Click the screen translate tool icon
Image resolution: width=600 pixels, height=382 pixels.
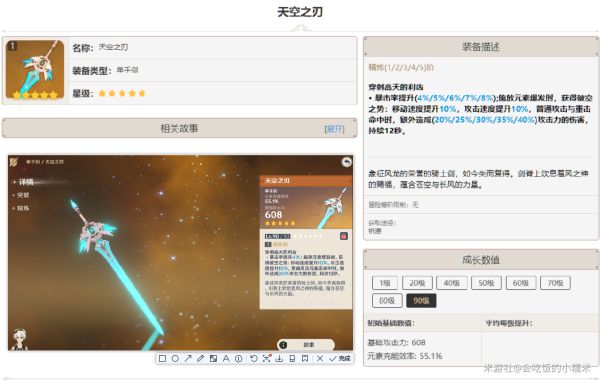tap(267, 359)
